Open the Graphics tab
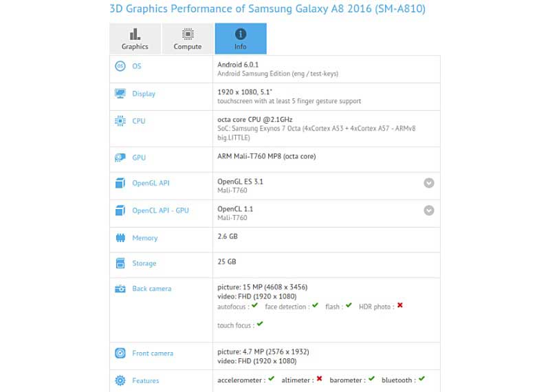This screenshot has height=392, width=550. click(135, 39)
